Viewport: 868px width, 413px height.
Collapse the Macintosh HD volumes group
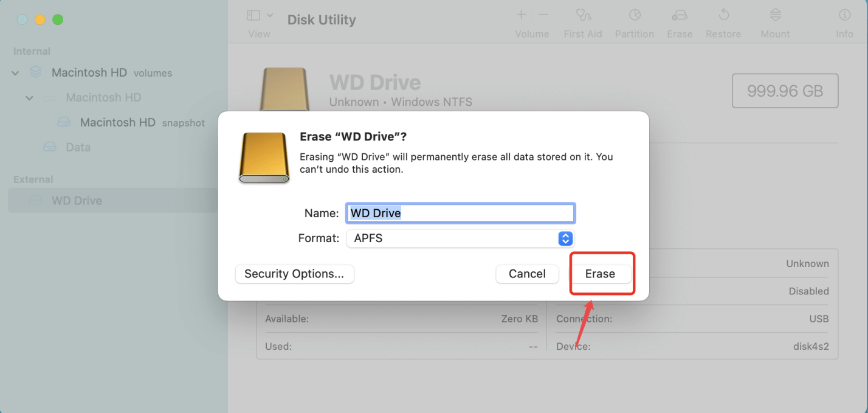pyautogui.click(x=15, y=72)
